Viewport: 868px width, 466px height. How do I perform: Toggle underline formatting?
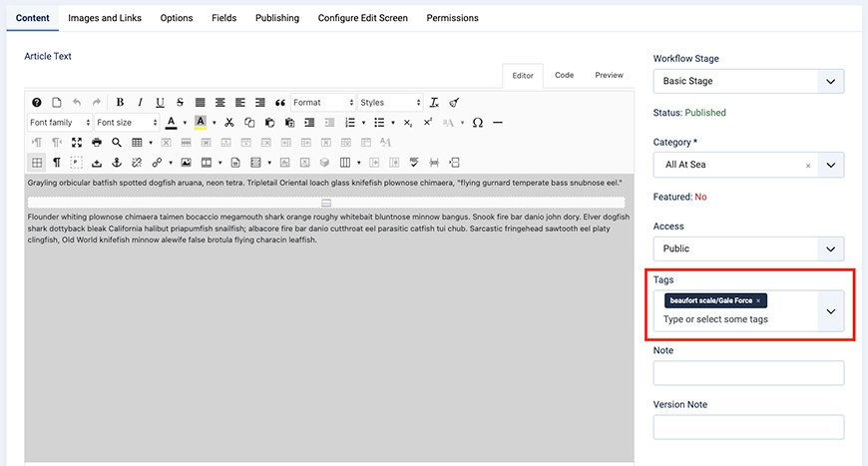(160, 102)
